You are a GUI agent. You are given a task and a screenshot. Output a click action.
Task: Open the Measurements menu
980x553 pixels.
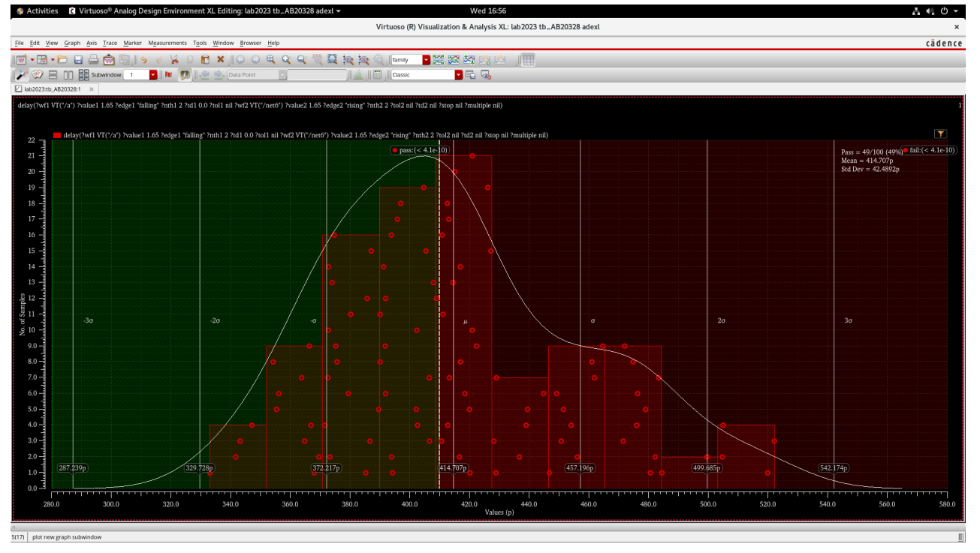[x=167, y=43]
